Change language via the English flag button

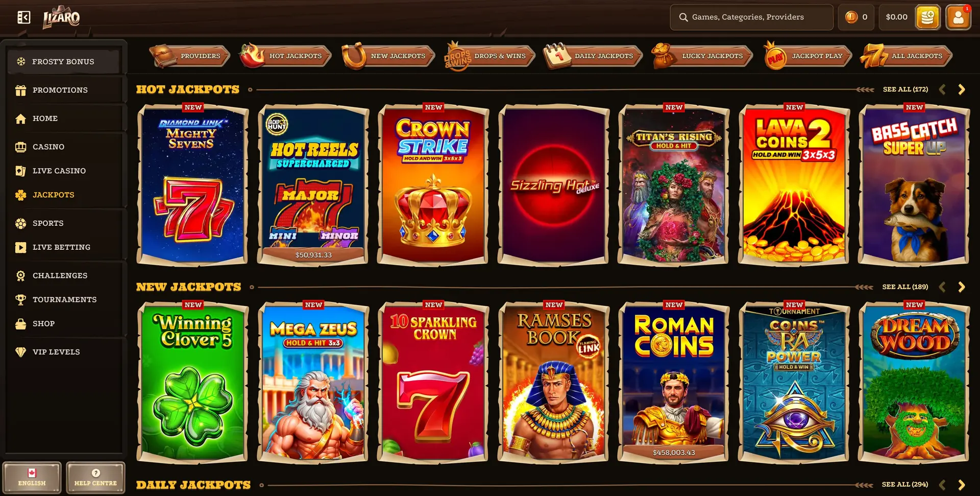click(32, 478)
